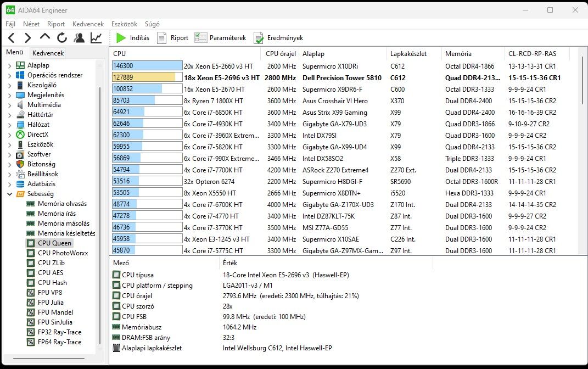Click the results list vertical scrollbar
This screenshot has width=588, height=369.
click(x=583, y=80)
